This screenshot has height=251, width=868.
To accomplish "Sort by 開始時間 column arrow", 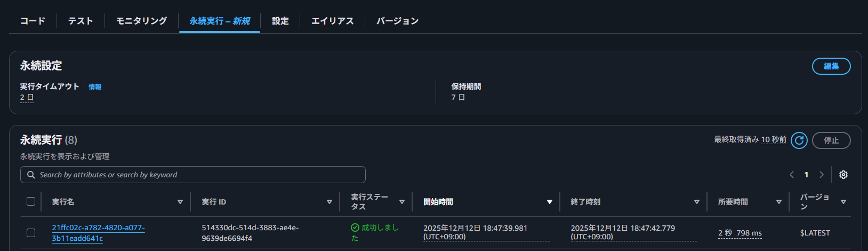I will click(x=550, y=202).
